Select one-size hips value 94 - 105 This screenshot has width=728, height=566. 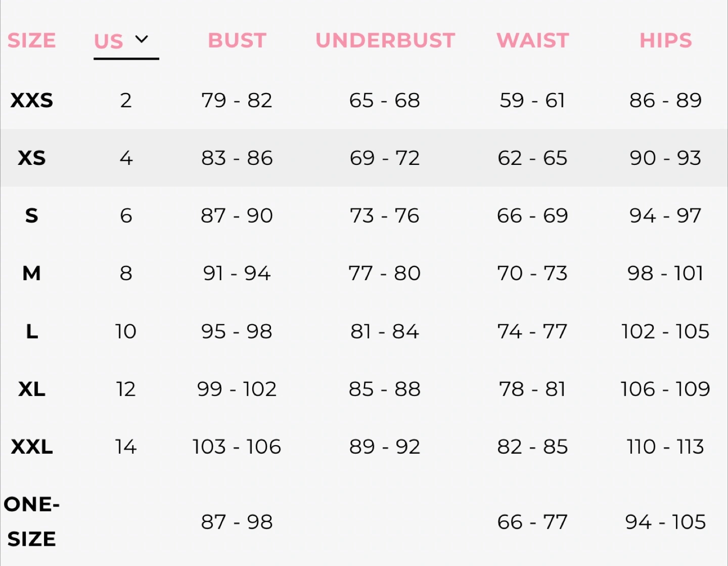click(x=665, y=522)
